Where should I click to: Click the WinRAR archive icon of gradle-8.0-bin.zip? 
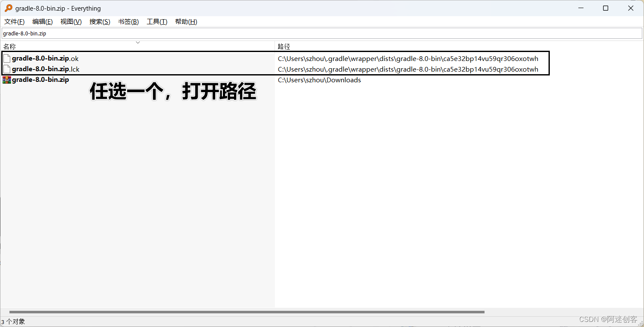(x=7, y=80)
